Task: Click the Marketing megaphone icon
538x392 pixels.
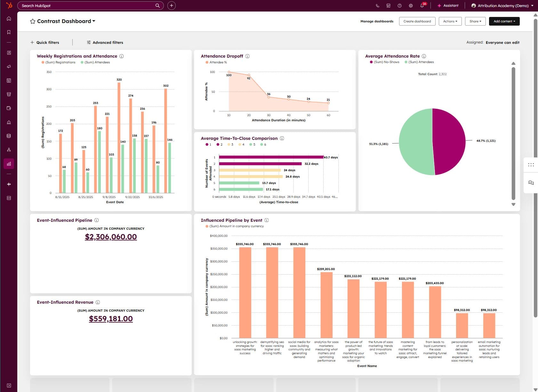Action: coord(9,67)
